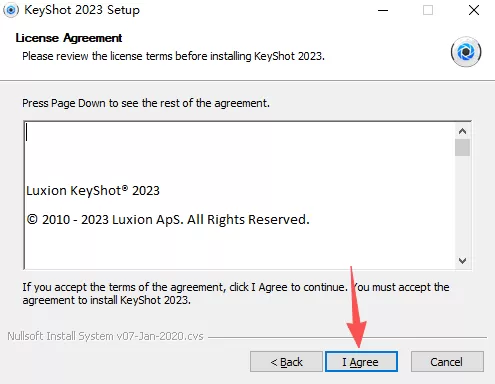Click the greyed-out maximize window button

(428, 10)
